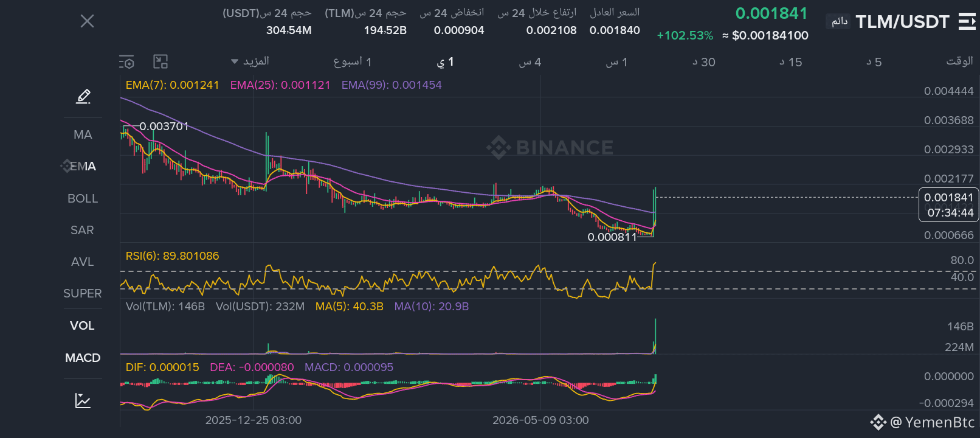Toggle the MACD indicator
Image resolution: width=980 pixels, height=438 pixels.
pyautogui.click(x=83, y=358)
